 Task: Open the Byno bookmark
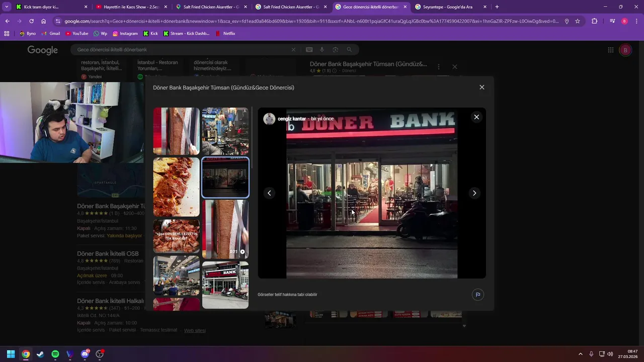click(x=27, y=33)
